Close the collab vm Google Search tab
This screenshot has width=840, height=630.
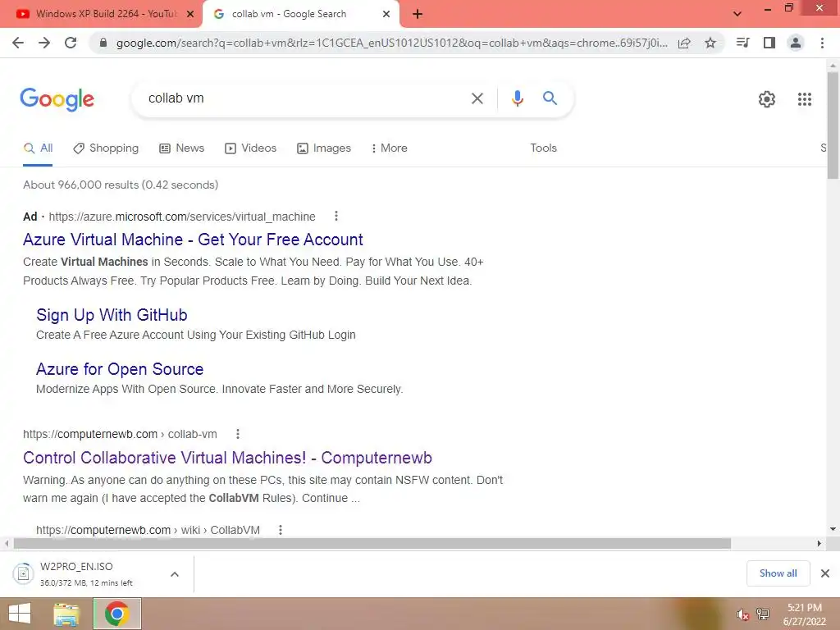pos(386,14)
